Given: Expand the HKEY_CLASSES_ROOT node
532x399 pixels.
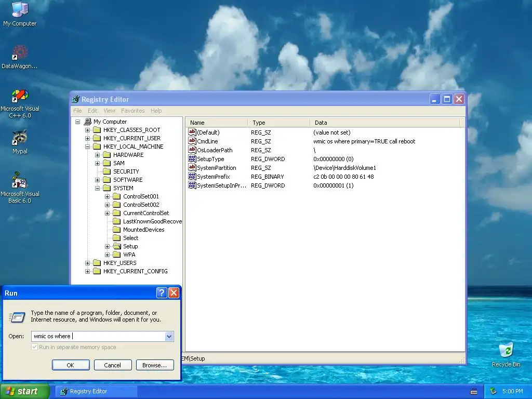Looking at the screenshot, I should (x=87, y=130).
